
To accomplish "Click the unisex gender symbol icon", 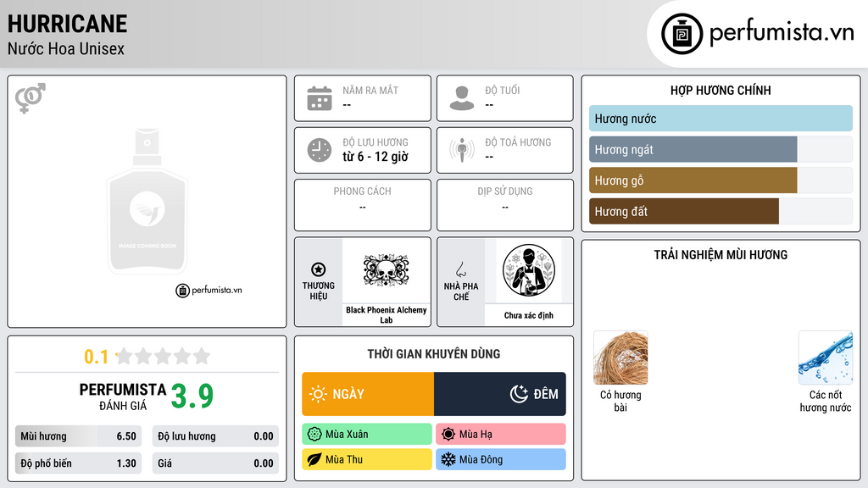I will [x=30, y=98].
